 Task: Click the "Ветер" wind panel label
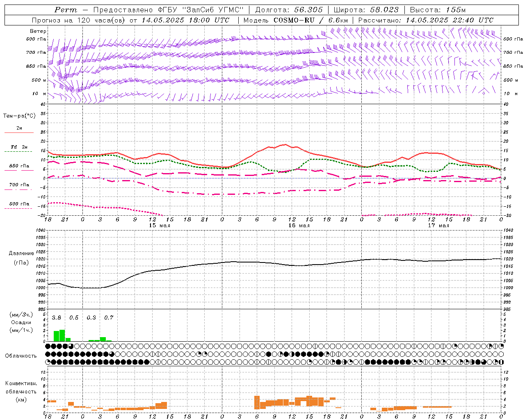(38, 31)
